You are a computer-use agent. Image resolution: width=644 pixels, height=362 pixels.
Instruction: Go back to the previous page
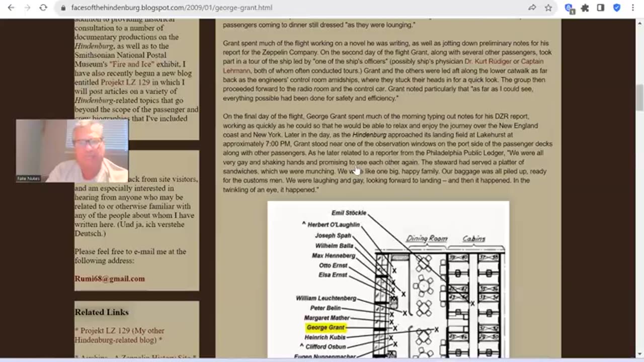click(11, 8)
